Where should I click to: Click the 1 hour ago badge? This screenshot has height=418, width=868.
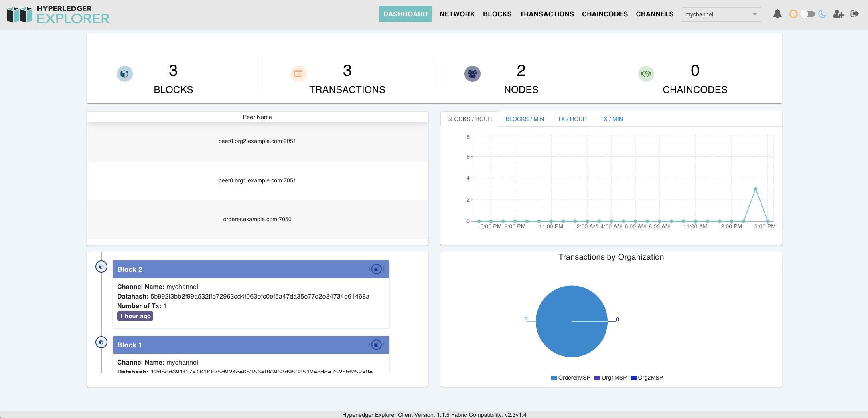[x=135, y=316]
